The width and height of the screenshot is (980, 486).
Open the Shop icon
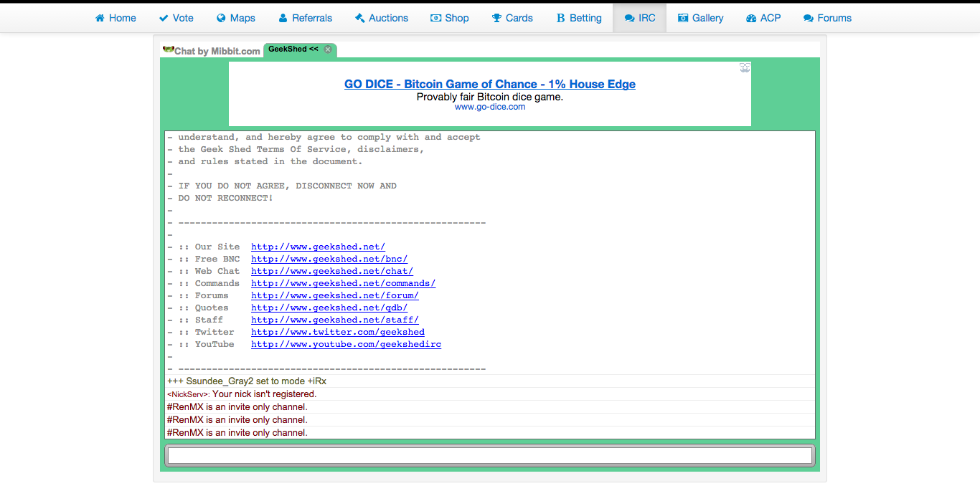pyautogui.click(x=435, y=17)
